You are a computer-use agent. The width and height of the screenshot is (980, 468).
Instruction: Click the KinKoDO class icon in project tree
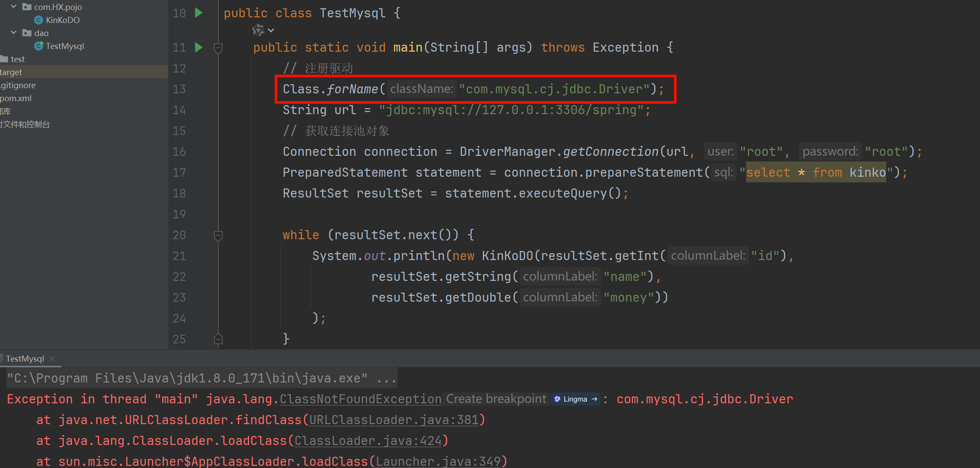pyautogui.click(x=38, y=20)
